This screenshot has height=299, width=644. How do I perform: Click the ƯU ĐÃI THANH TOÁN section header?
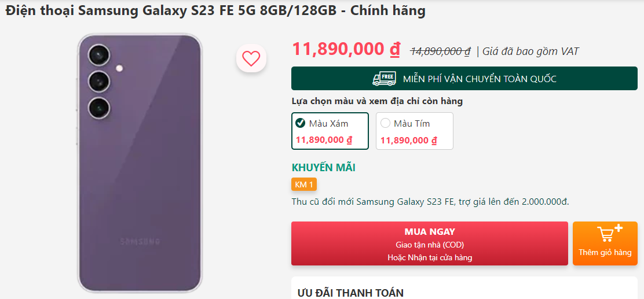[x=350, y=293]
